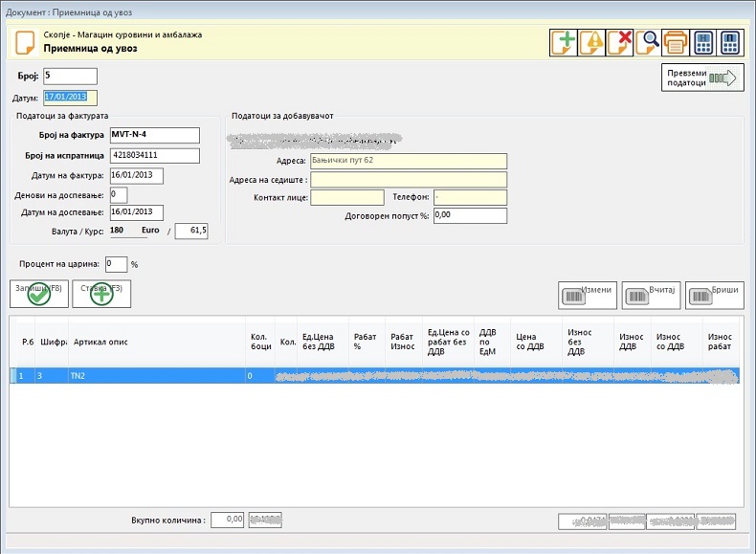Click Ставка (F3) add item button

101,294
